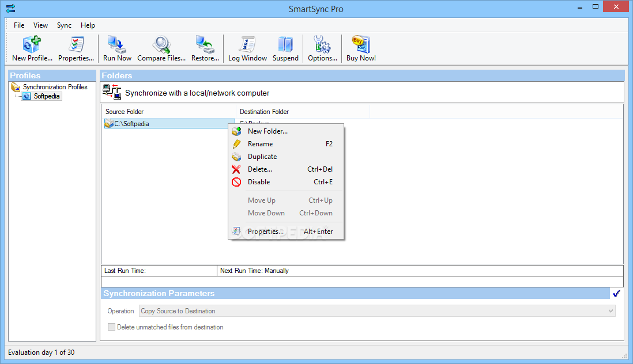Click the Destination Folder column header
Image resolution: width=633 pixels, height=364 pixels.
click(x=303, y=112)
